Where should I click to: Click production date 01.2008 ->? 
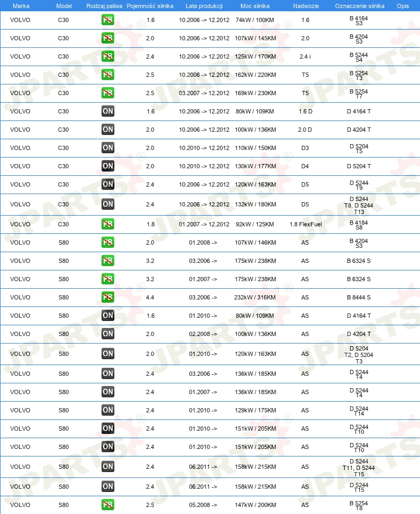203,242
